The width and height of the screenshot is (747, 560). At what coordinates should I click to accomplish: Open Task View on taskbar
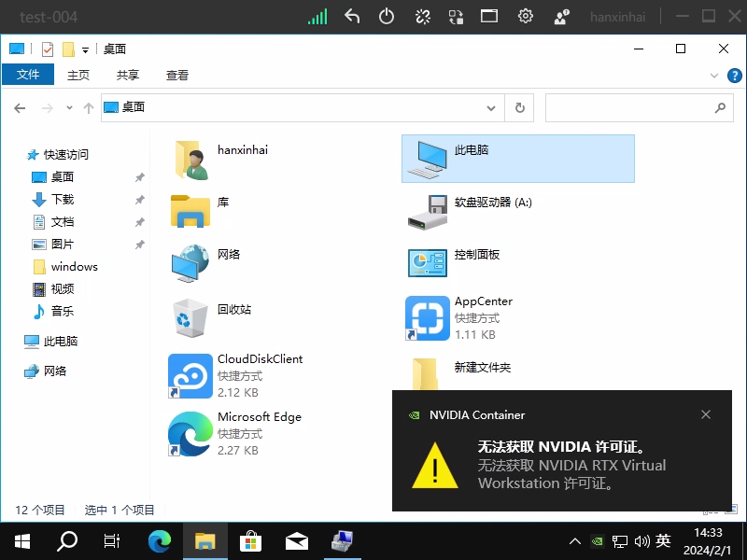click(112, 541)
